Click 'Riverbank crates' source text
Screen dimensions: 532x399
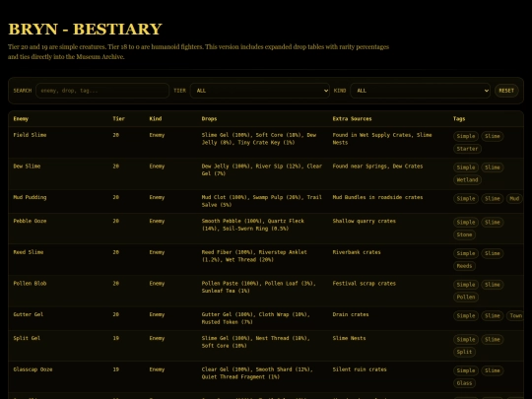point(357,252)
